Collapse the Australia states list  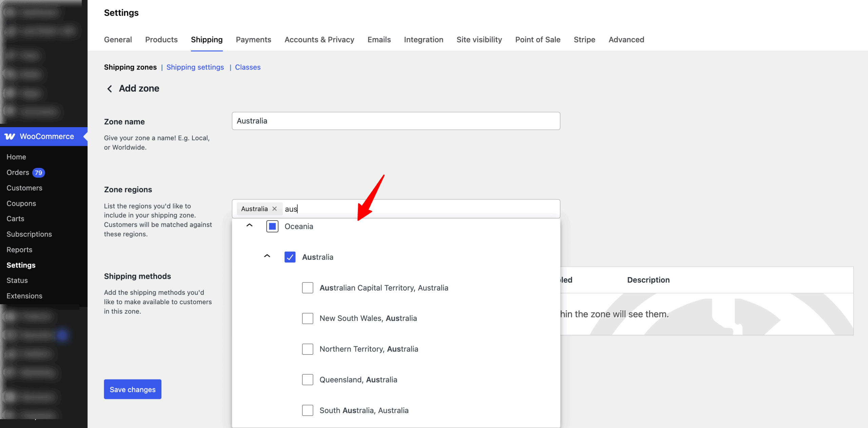tap(267, 256)
